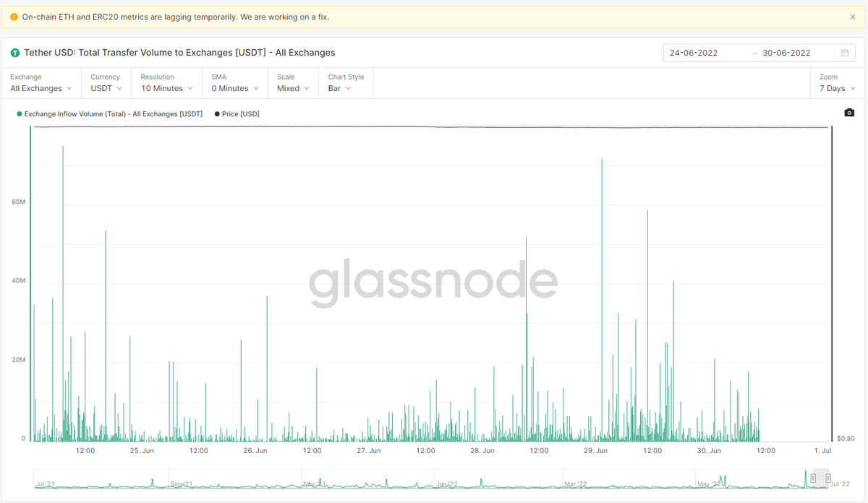Click the navigator mini chart near Jan '22

click(x=446, y=483)
